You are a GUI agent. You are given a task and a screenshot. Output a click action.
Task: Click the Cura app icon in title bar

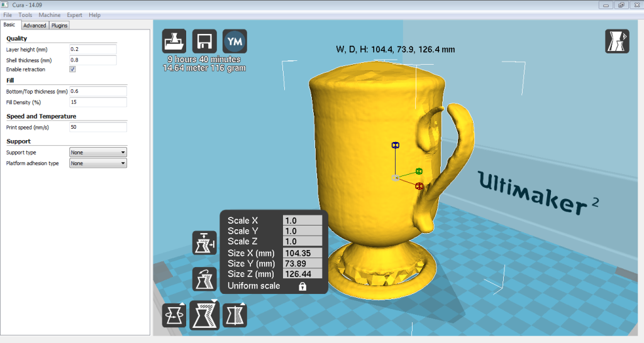4,4
